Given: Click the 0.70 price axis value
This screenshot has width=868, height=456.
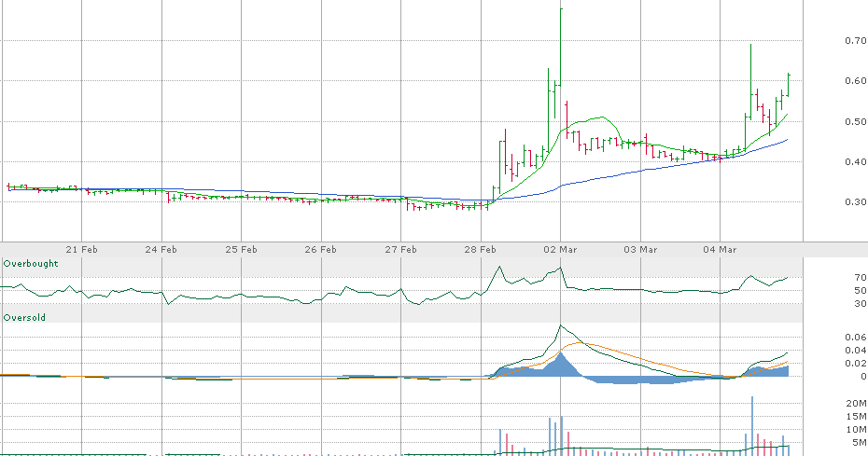Looking at the screenshot, I should [856, 40].
